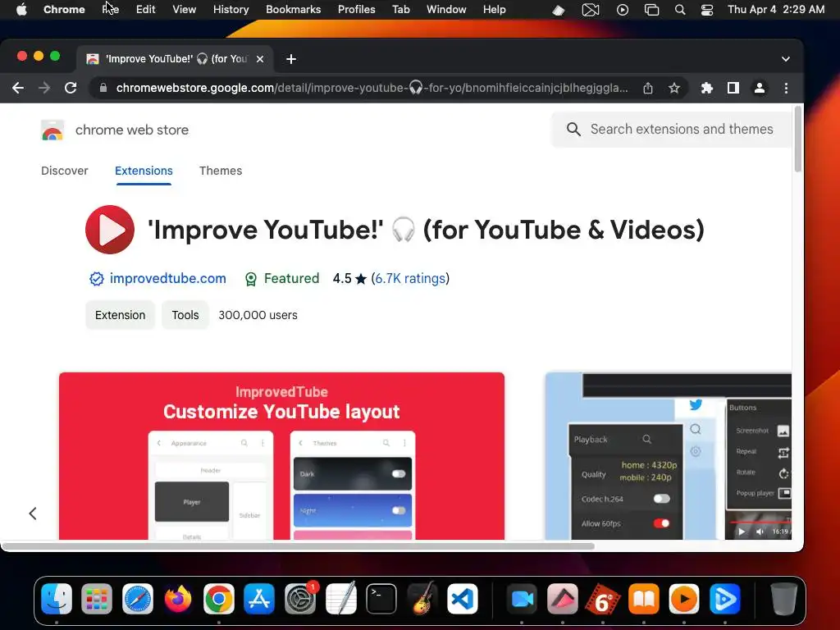Click the lock icon in address bar
Viewport: 840px width, 630px height.
pyautogui.click(x=103, y=88)
